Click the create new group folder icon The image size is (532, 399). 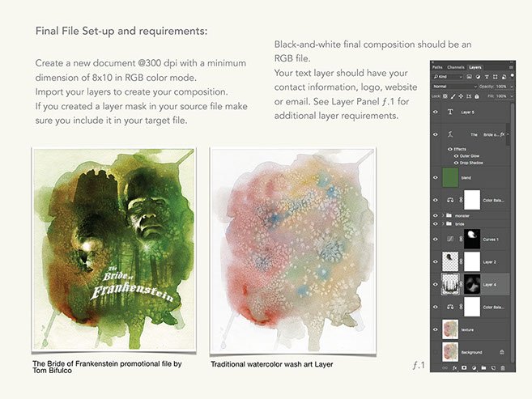click(483, 367)
